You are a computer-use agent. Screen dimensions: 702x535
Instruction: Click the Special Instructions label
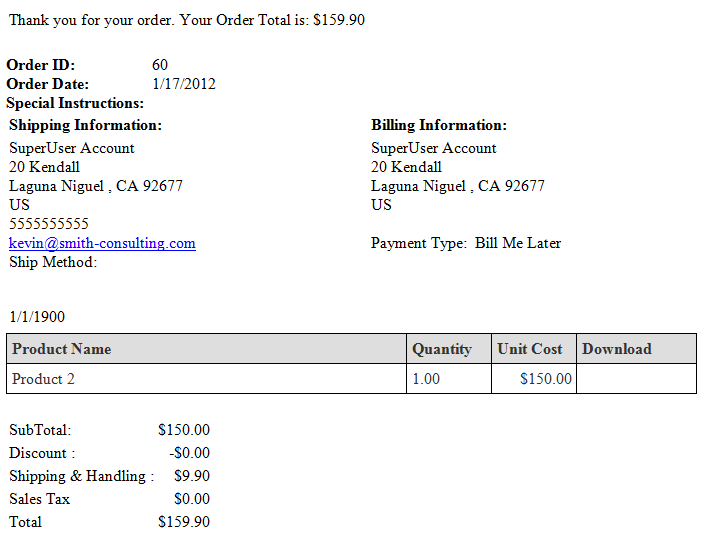pyautogui.click(x=75, y=103)
